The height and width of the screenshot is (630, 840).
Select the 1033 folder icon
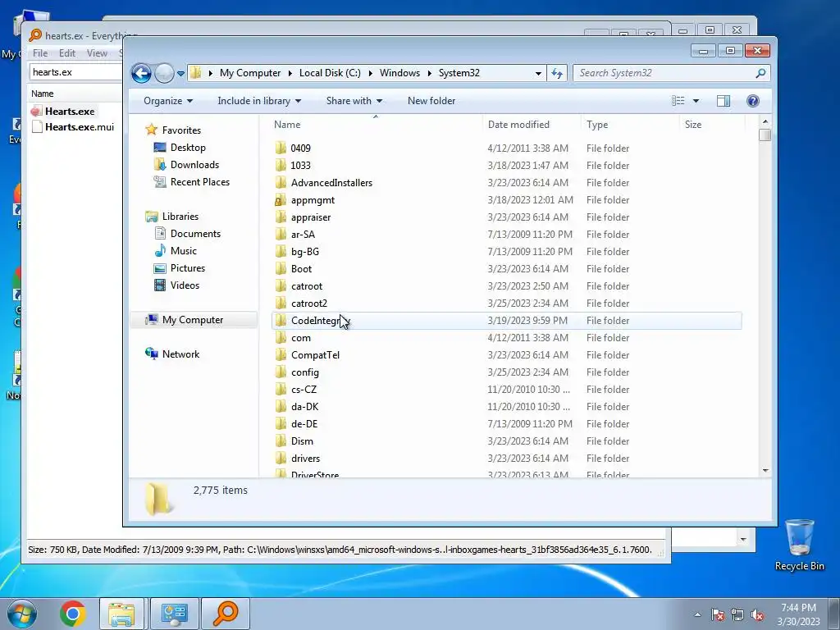coord(281,165)
